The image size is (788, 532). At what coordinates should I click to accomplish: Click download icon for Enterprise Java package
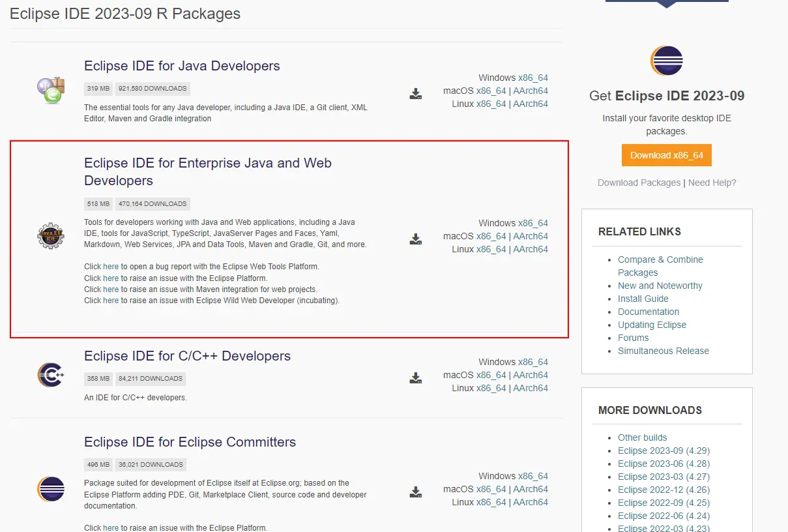416,239
